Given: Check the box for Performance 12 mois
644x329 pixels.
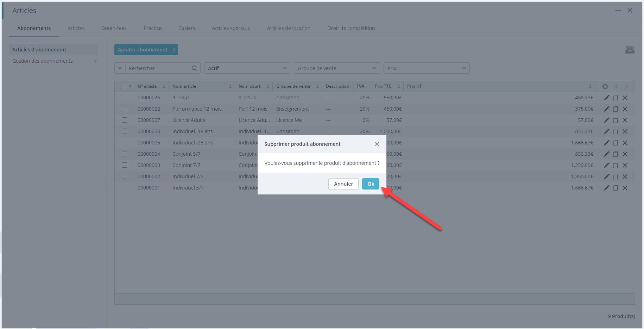Looking at the screenshot, I should pyautogui.click(x=124, y=109).
